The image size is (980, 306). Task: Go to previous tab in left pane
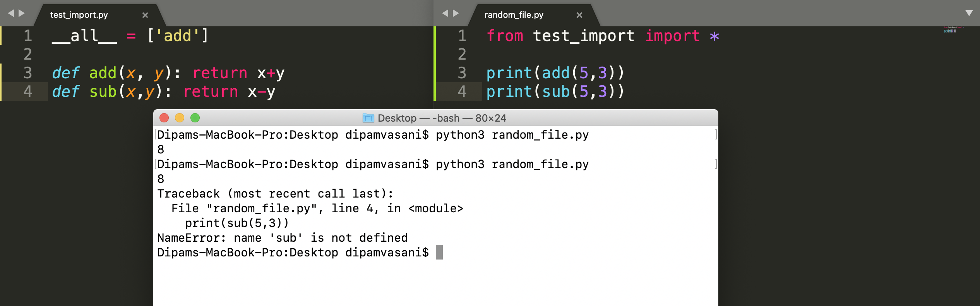click(11, 13)
